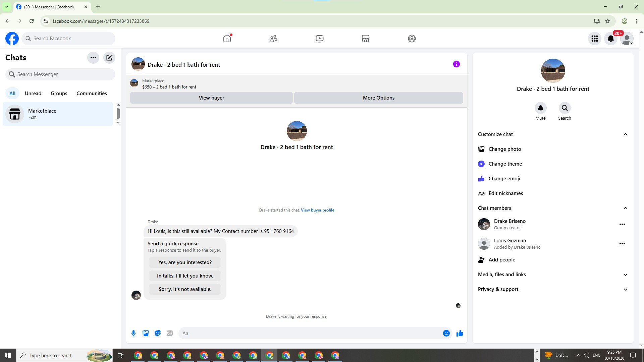Mute this conversation with bell icon
Image resolution: width=644 pixels, height=362 pixels.
tap(540, 108)
